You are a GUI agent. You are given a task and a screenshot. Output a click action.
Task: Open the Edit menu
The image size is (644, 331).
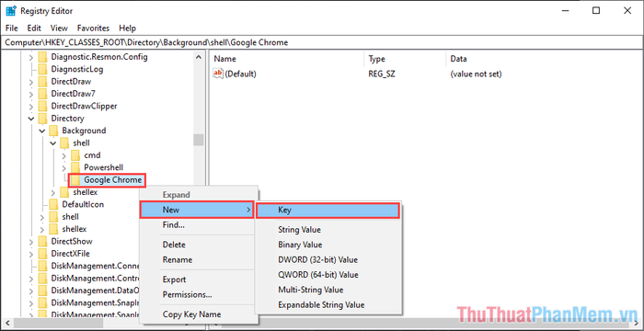click(34, 29)
